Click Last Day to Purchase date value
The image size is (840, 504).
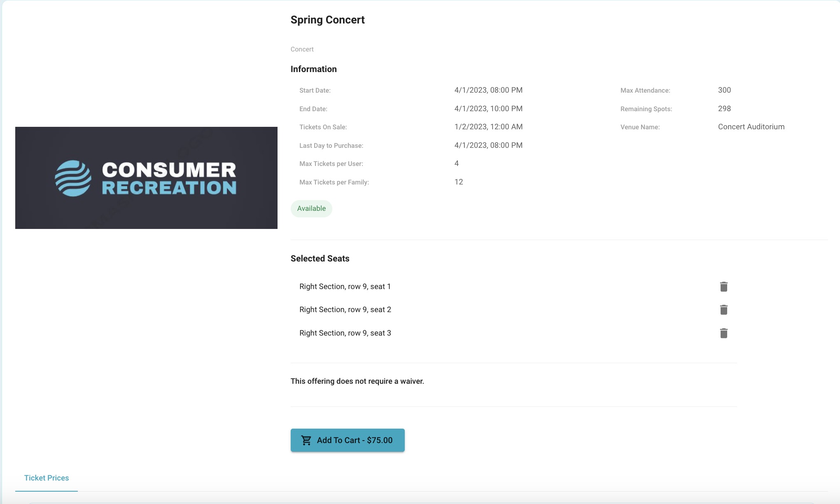tap(488, 145)
